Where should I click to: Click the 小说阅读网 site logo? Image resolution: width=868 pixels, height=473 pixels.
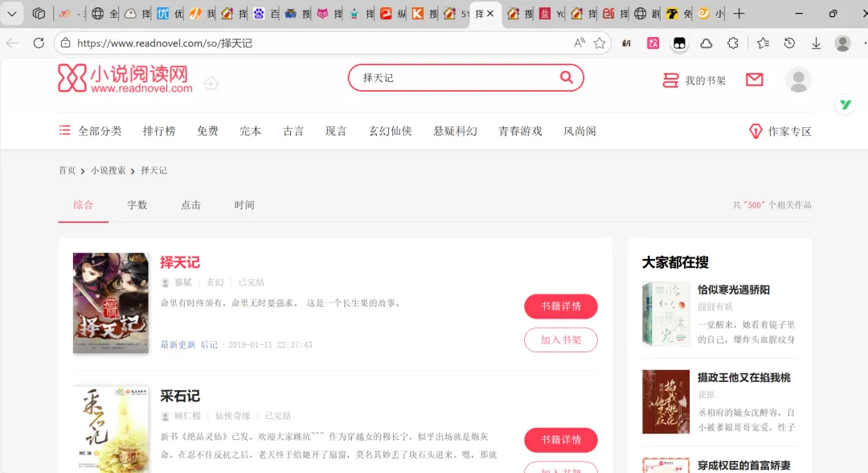125,78
